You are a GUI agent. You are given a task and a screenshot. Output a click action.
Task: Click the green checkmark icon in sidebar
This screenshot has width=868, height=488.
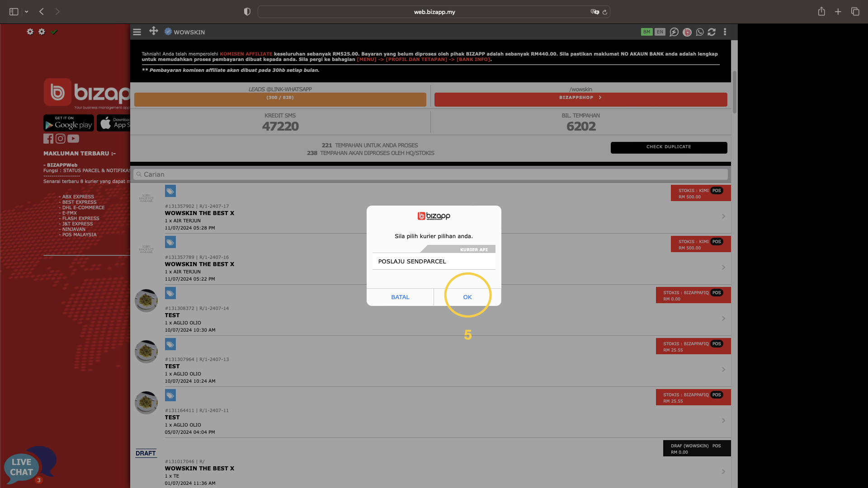54,32
